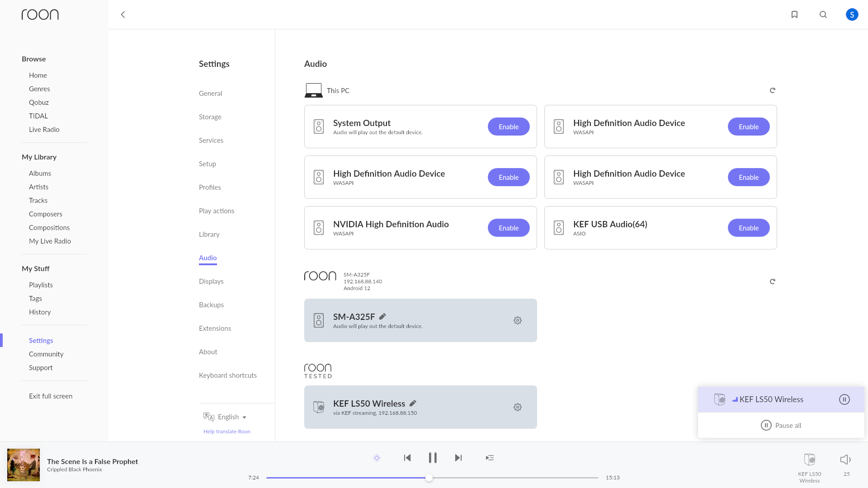Open Tracks in My Library
The height and width of the screenshot is (488, 868).
pos(38,201)
